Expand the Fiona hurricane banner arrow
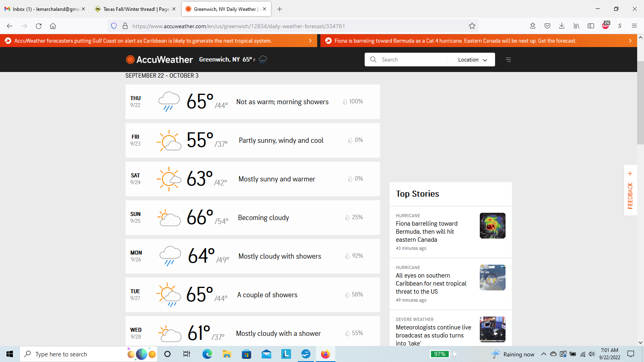The width and height of the screenshot is (644, 362). click(x=630, y=41)
